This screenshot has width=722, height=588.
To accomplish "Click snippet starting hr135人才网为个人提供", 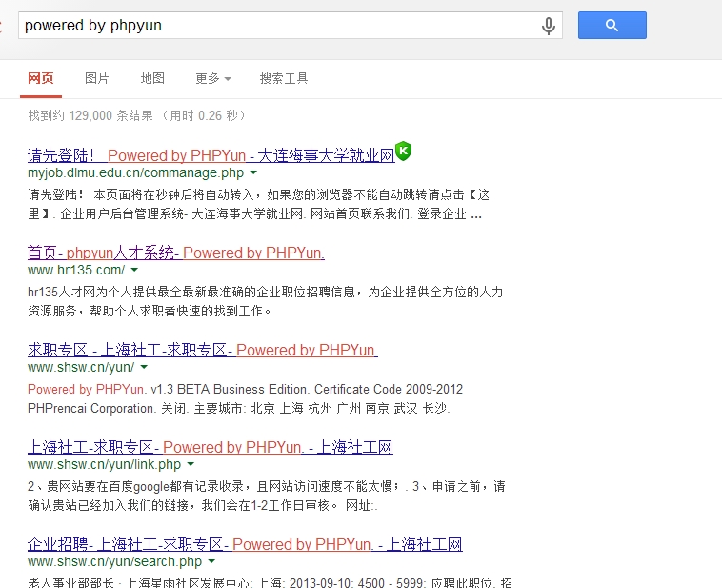I will tap(265, 301).
